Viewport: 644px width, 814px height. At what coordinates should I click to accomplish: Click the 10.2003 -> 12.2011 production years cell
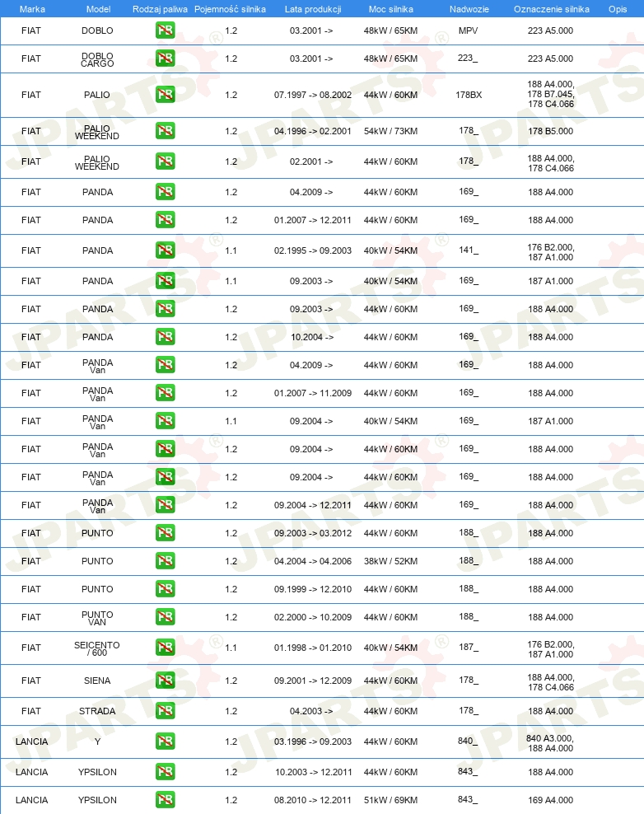click(x=313, y=772)
